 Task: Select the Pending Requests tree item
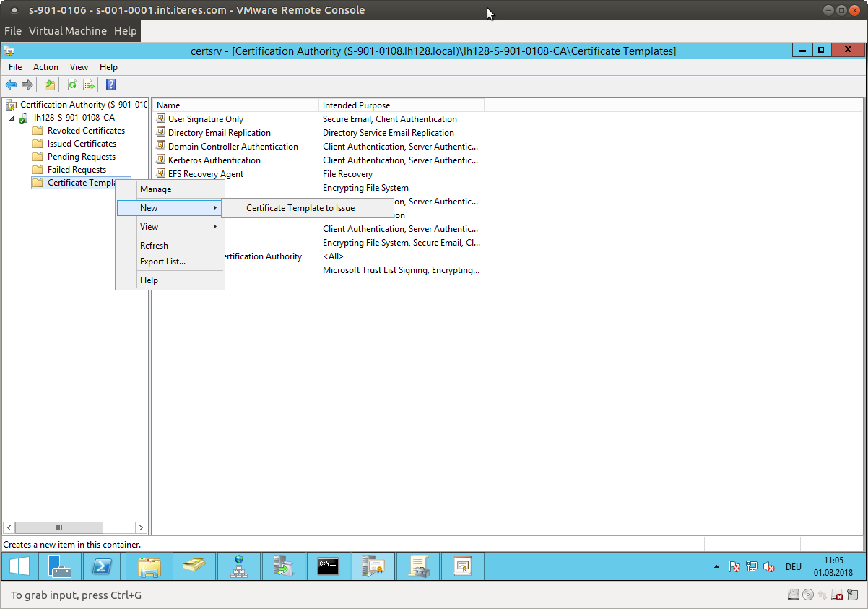coord(82,157)
